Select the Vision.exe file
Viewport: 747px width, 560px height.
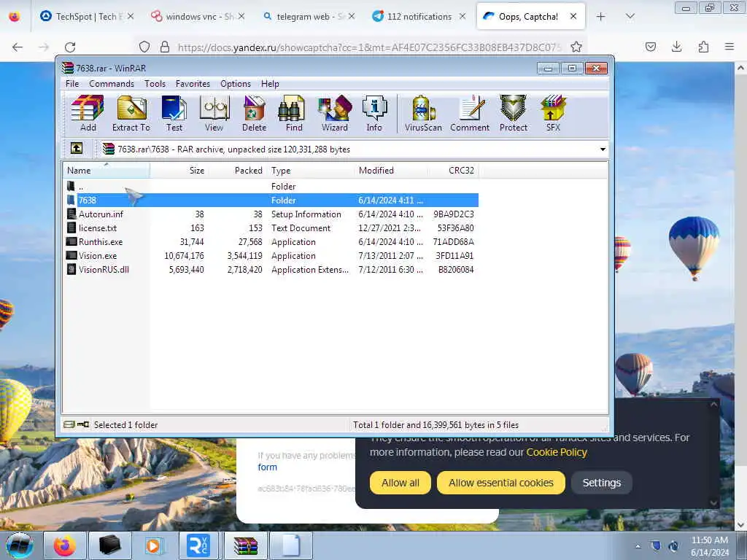tap(271, 256)
